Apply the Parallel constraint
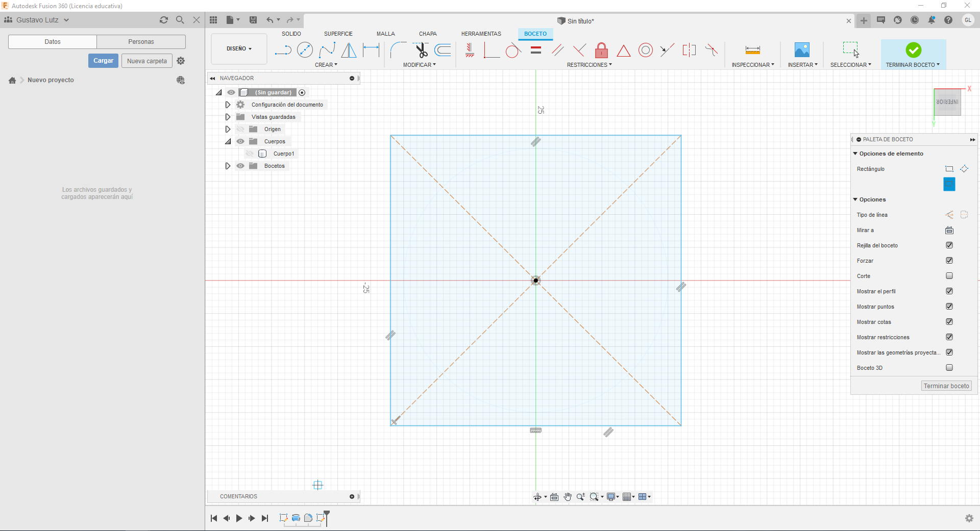 [x=557, y=50]
